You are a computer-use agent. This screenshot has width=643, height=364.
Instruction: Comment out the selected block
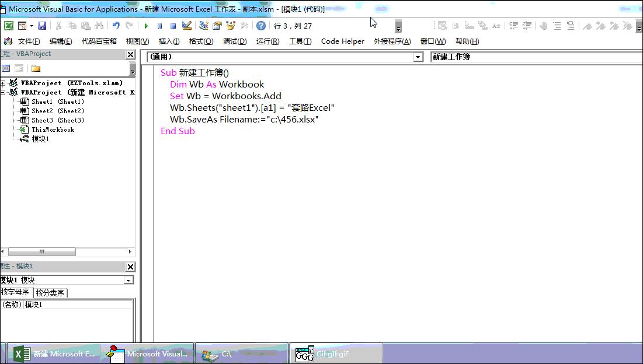click(x=557, y=26)
